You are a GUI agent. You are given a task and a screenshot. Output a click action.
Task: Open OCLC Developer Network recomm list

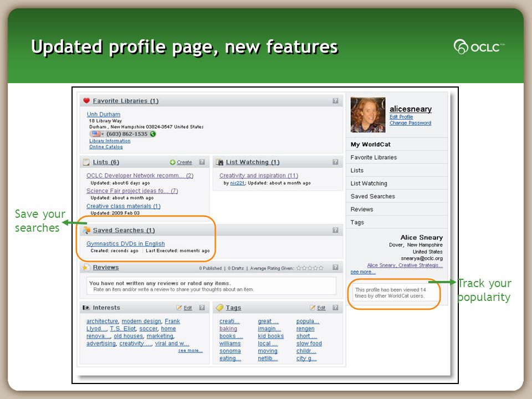tap(140, 176)
